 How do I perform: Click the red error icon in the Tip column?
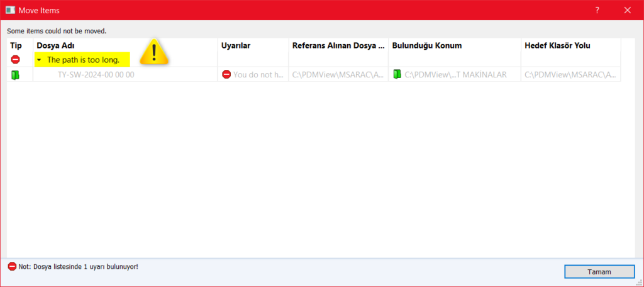tap(16, 60)
